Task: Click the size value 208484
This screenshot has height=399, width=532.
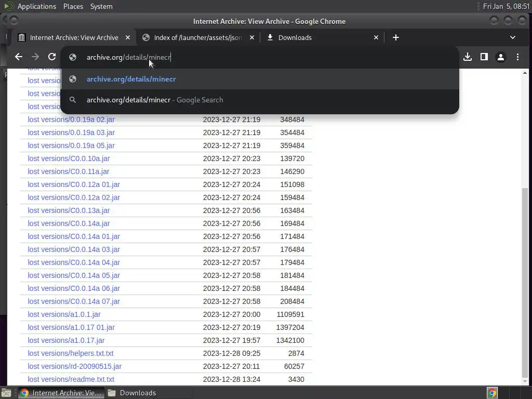Action: tap(292, 301)
